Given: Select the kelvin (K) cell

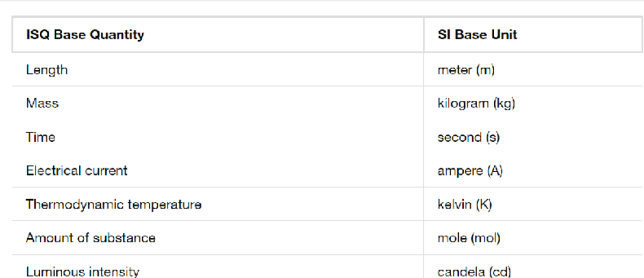Looking at the screenshot, I should [465, 204].
